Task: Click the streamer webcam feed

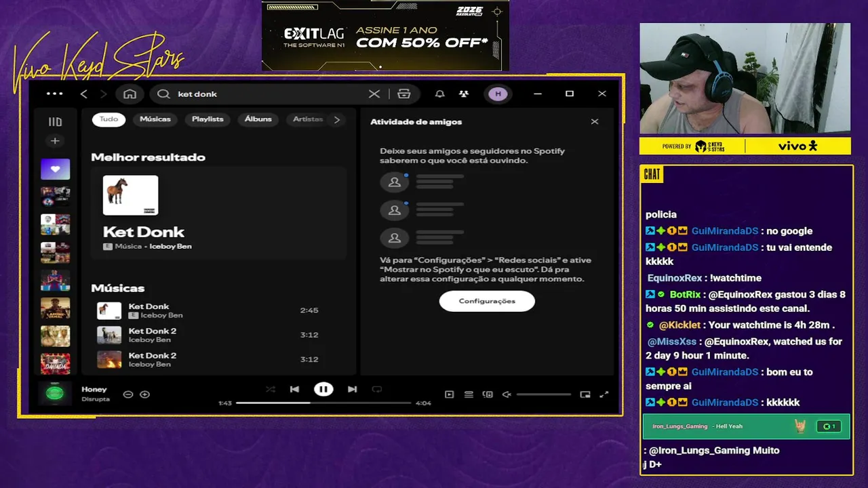Action: coord(745,79)
